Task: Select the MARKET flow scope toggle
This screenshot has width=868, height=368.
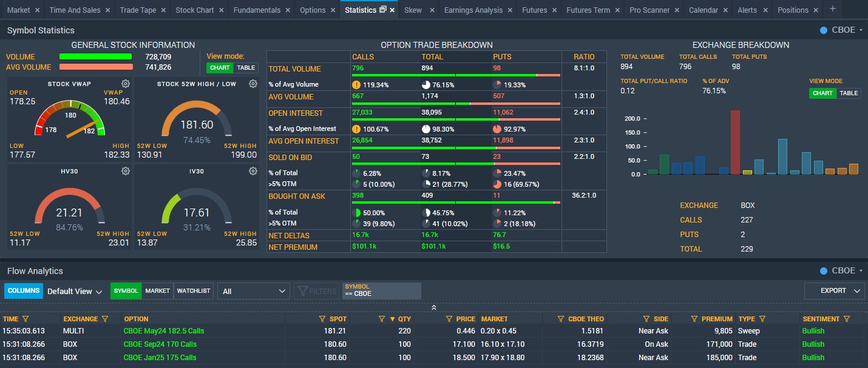Action: (x=157, y=291)
